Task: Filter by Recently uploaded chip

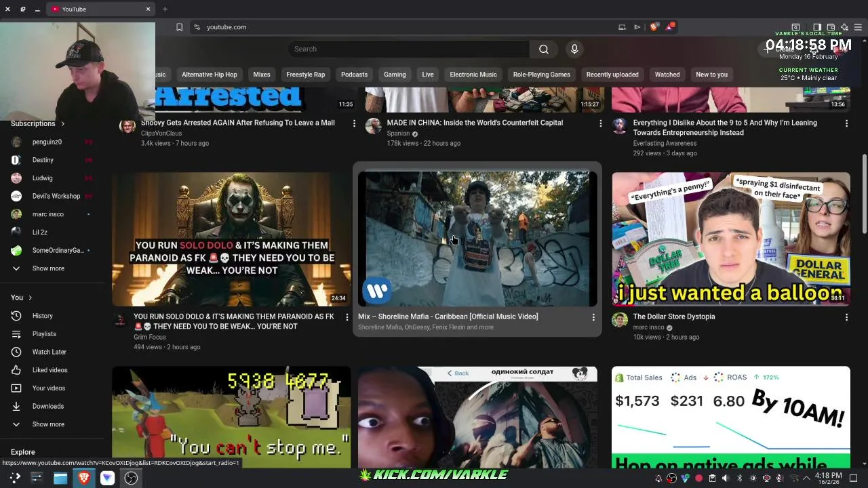Action: coord(612,75)
